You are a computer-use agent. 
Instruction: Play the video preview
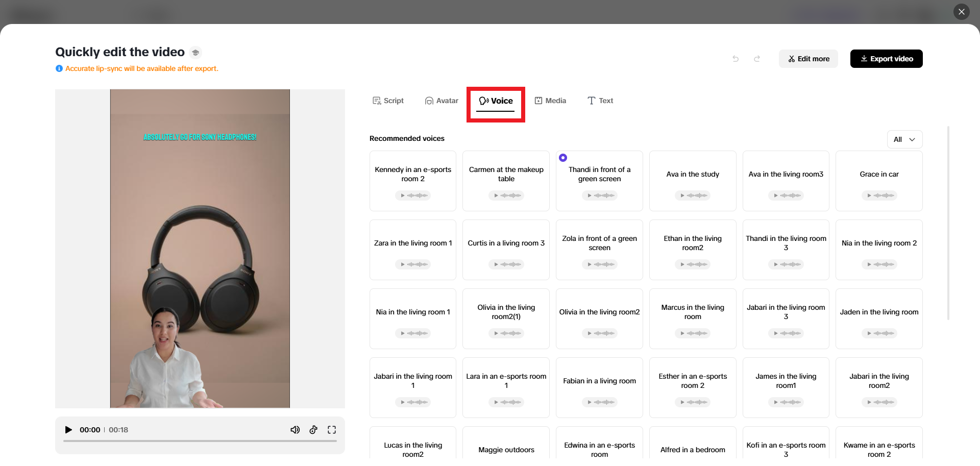tap(68, 430)
